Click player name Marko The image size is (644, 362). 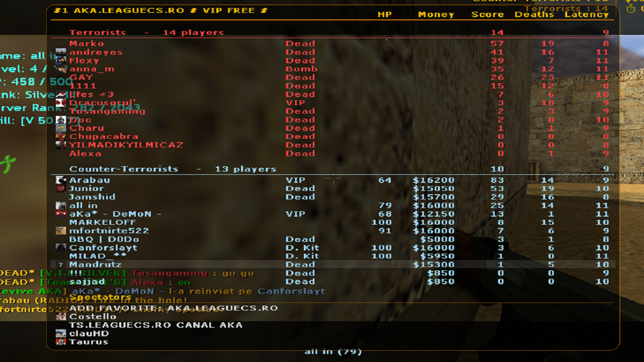(x=86, y=43)
